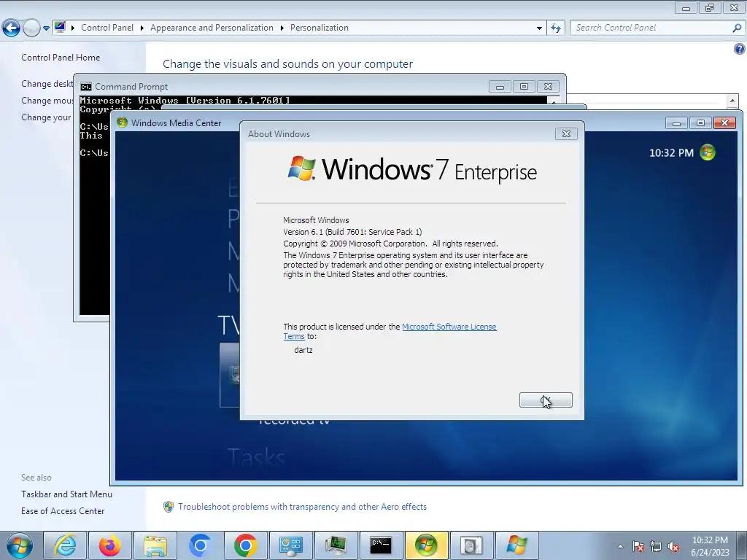Open Taskbar and Start Menu link
The width and height of the screenshot is (747, 560).
click(66, 494)
